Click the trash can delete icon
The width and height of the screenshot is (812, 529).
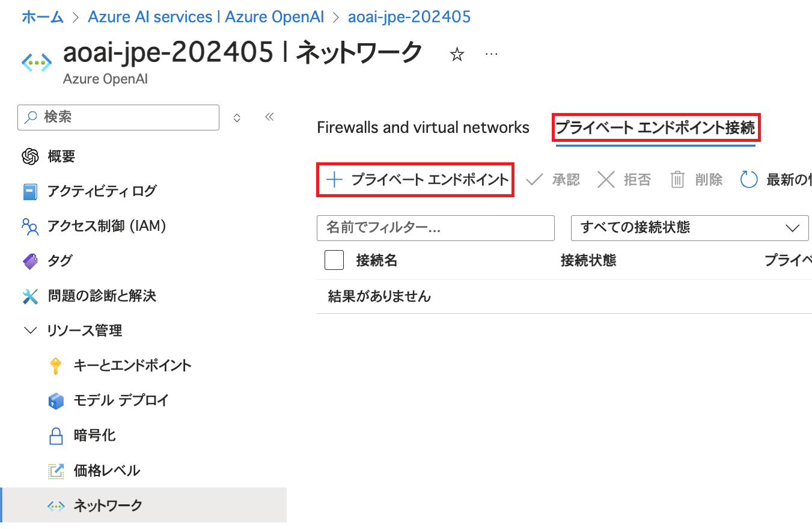678,180
